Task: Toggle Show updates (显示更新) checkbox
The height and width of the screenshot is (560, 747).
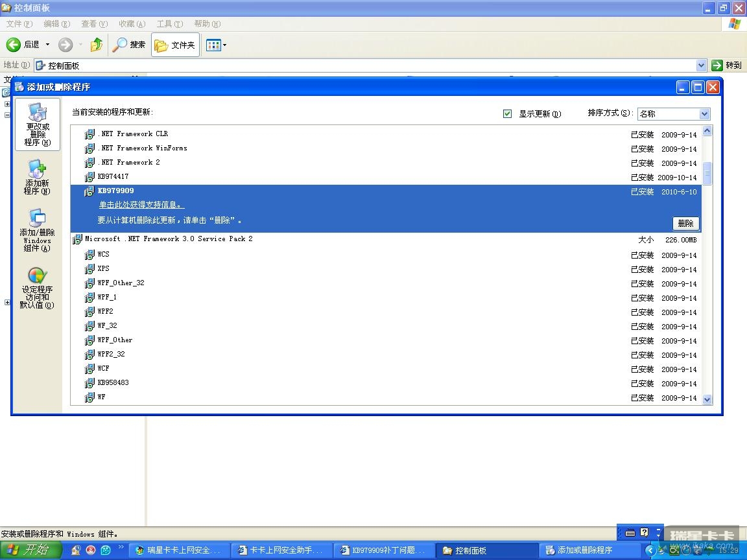Action: 507,113
